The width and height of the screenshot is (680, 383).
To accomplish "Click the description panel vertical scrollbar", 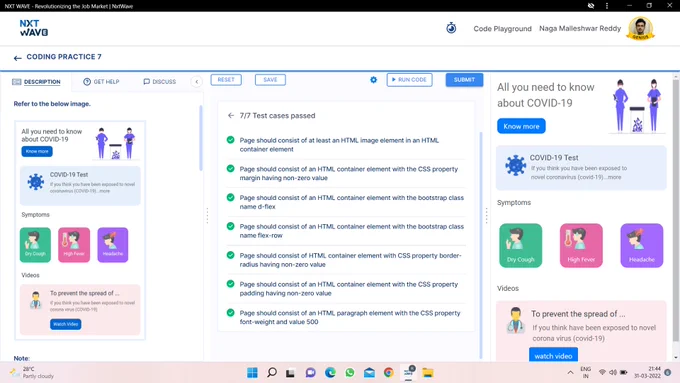I will tap(201, 138).
